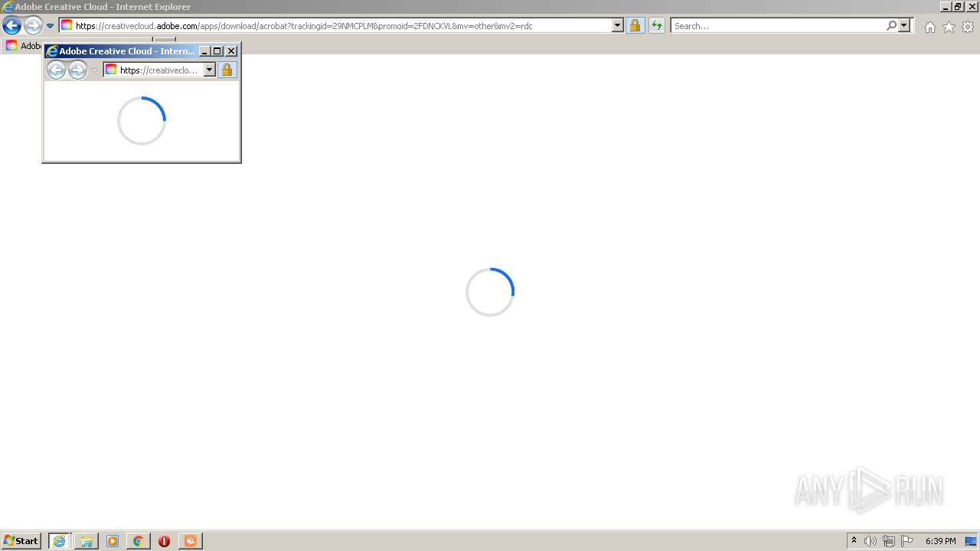Minimize the main Internet Explorer window
The width and height of the screenshot is (980, 551).
tap(946, 6)
